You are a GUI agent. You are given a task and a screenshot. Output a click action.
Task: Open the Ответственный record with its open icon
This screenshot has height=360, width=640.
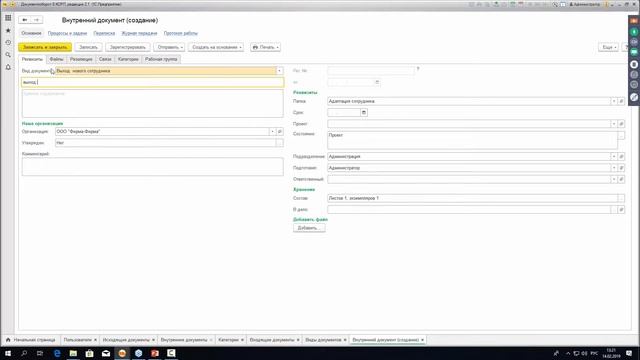coord(621,179)
